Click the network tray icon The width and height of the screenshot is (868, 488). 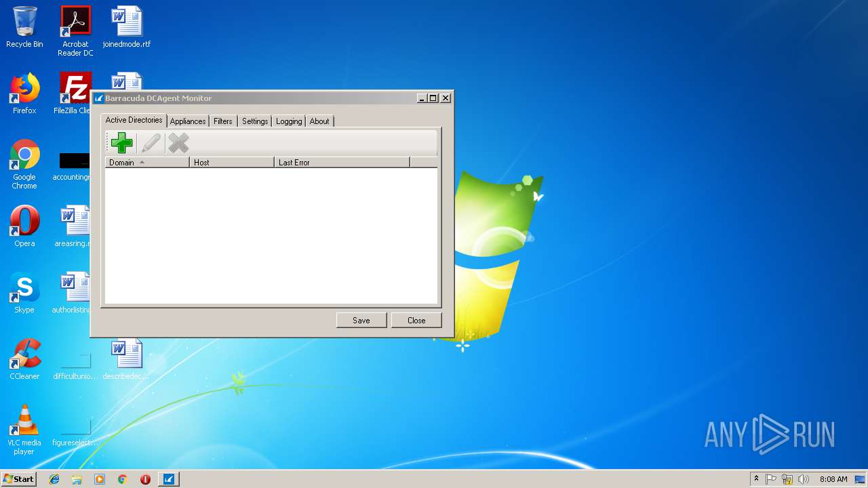click(x=787, y=479)
